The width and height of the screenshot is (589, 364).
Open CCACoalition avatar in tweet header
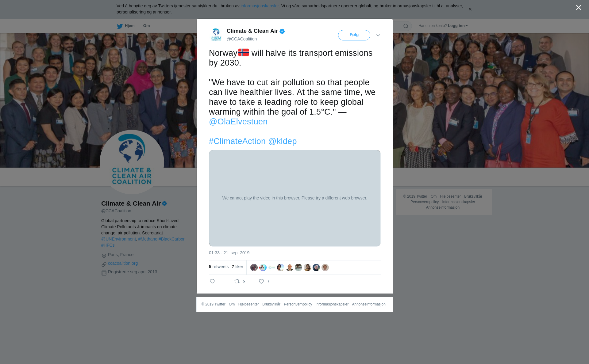click(216, 35)
